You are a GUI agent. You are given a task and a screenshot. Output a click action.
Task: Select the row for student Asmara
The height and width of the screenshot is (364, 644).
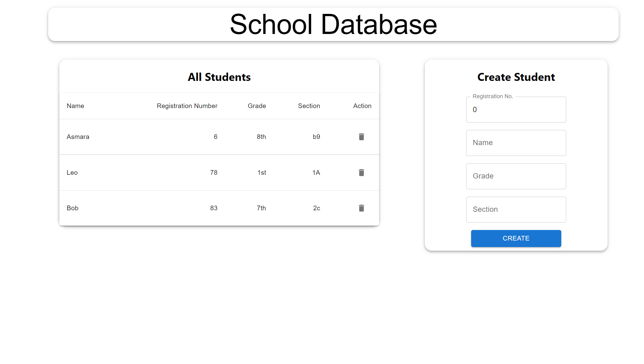coord(185,136)
